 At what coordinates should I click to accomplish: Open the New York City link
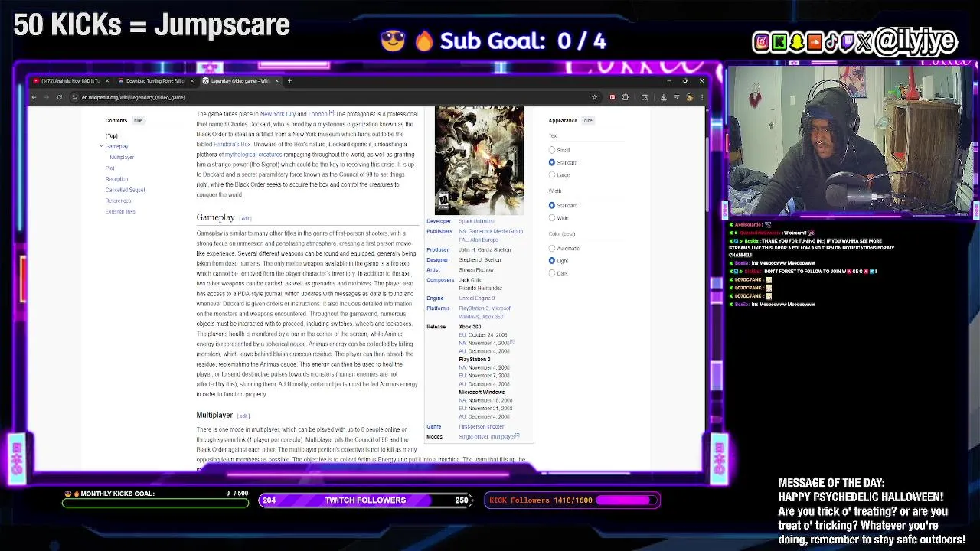click(277, 114)
